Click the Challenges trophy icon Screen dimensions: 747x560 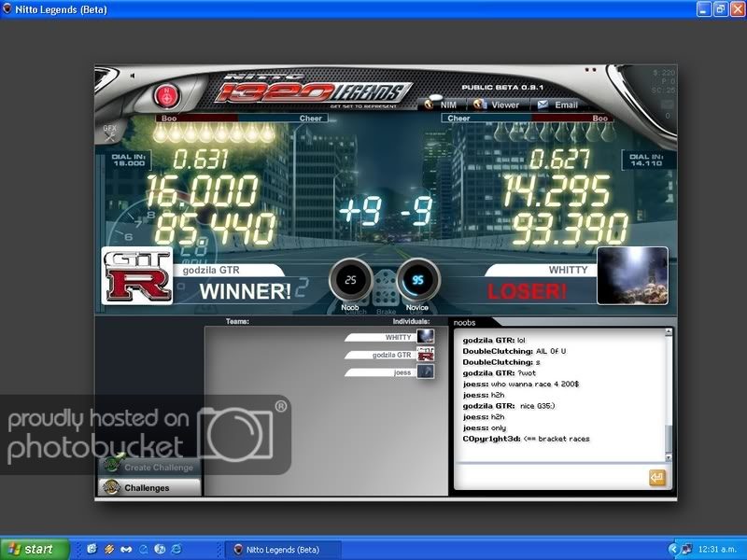coord(111,487)
